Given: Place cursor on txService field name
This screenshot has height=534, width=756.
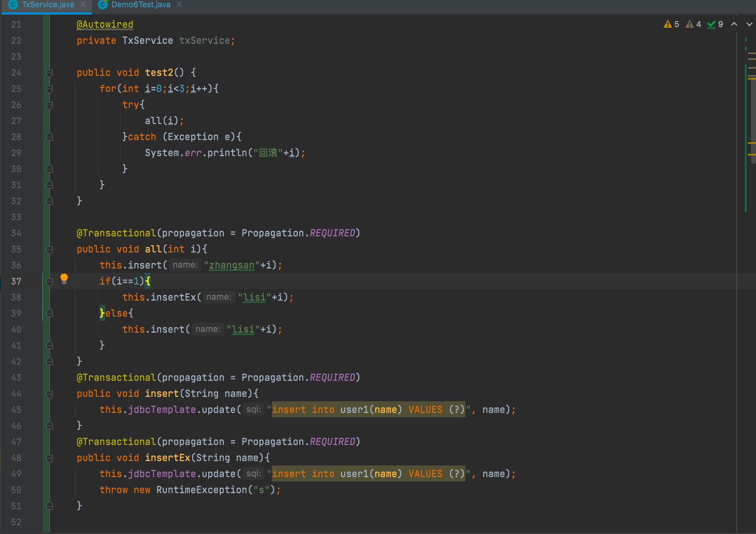Looking at the screenshot, I should click(204, 40).
